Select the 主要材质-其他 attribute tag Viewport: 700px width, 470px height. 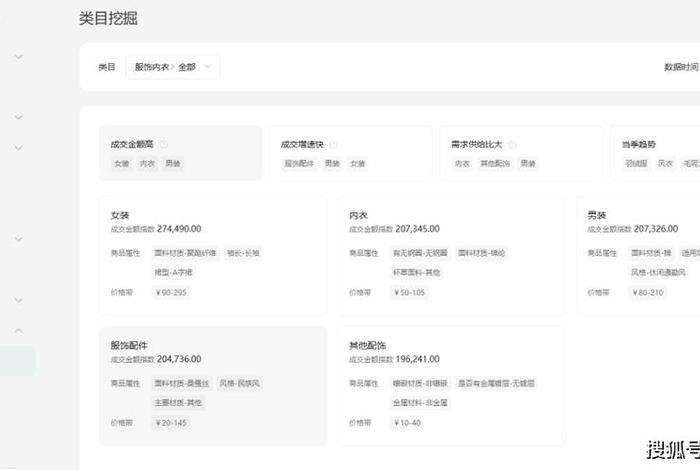(178, 403)
